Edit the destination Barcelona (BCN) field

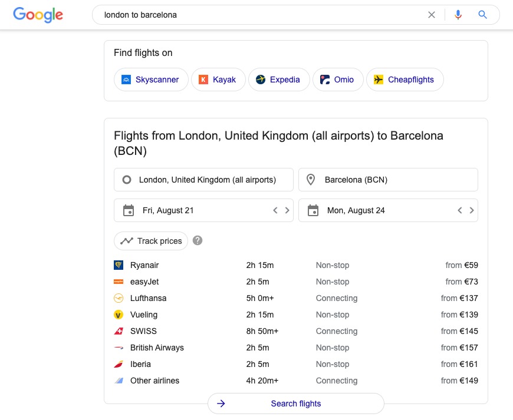[388, 180]
